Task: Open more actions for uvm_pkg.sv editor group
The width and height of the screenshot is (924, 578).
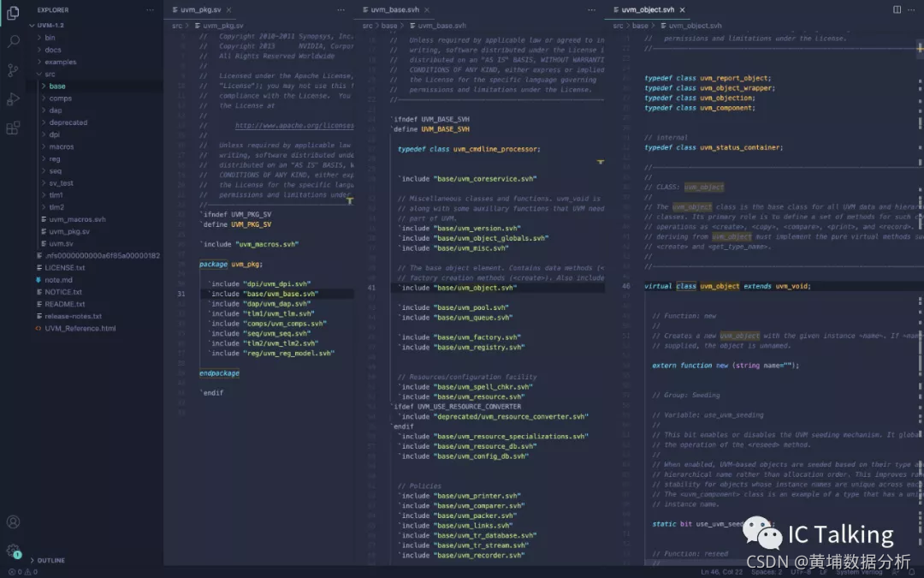Action: point(341,9)
